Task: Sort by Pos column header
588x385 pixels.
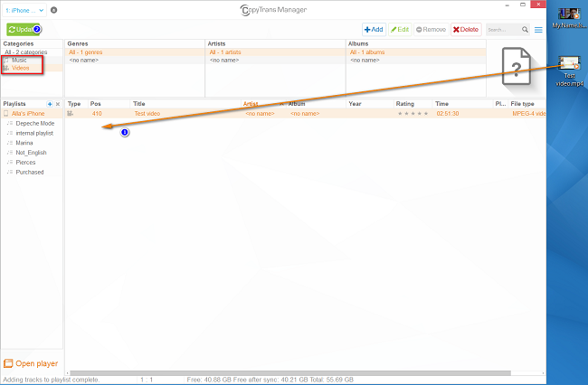Action: pyautogui.click(x=109, y=104)
